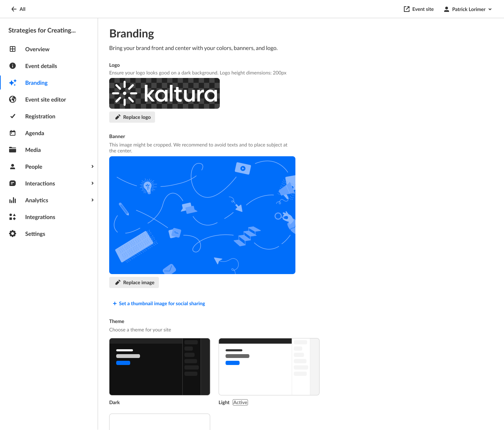Viewport: 504px width, 430px height.
Task: Click the Event details info icon
Action: click(13, 66)
